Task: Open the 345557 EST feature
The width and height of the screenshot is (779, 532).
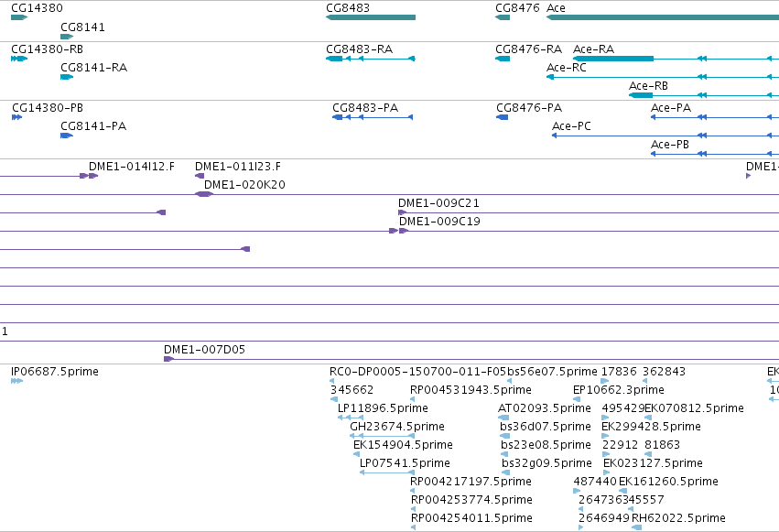Action: (x=632, y=510)
